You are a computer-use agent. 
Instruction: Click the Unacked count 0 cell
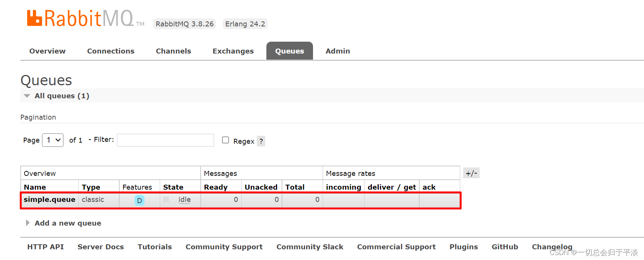coord(261,200)
